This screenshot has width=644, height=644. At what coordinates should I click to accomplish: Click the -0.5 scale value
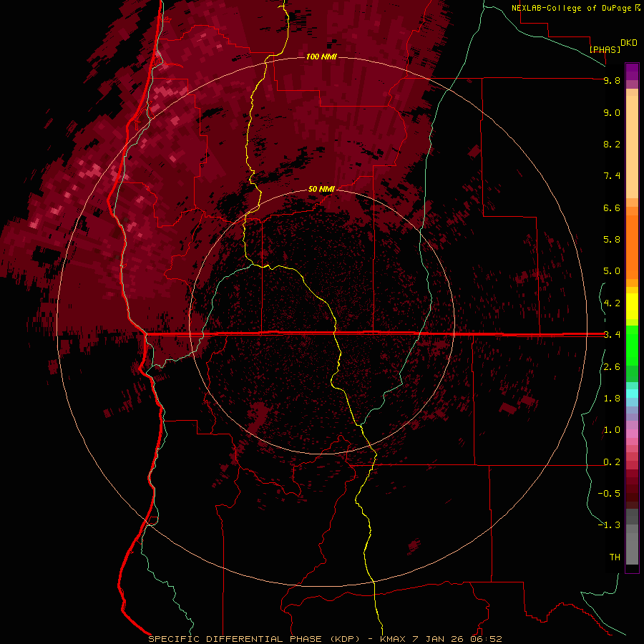point(609,493)
